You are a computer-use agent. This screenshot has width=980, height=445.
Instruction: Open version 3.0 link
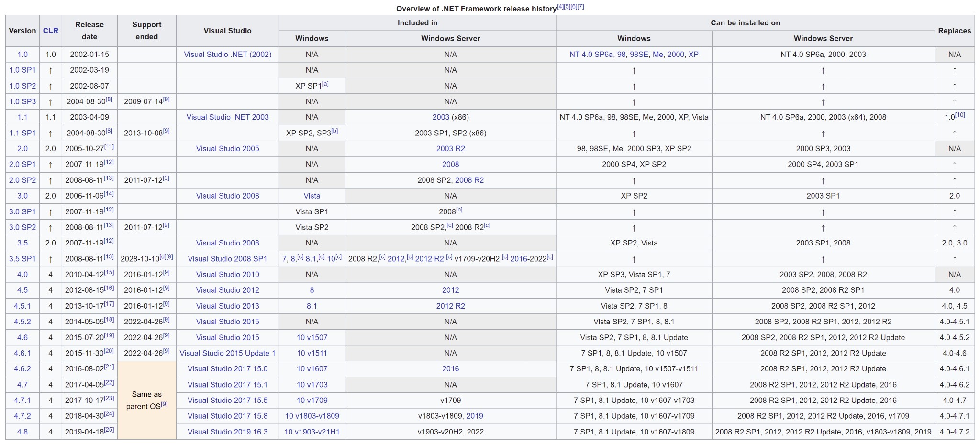coord(22,196)
